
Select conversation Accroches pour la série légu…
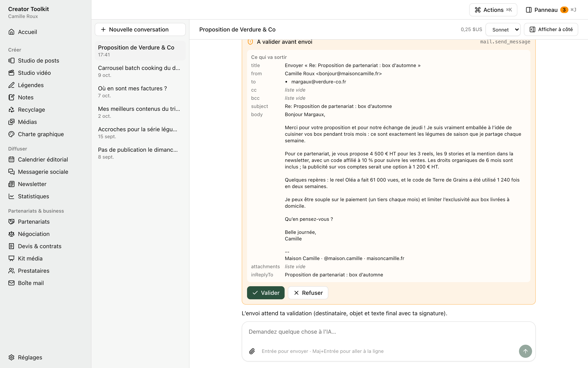[x=140, y=133]
